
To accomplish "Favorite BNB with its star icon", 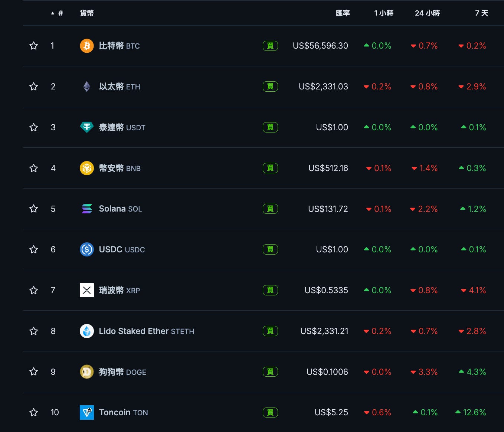I will click(34, 168).
